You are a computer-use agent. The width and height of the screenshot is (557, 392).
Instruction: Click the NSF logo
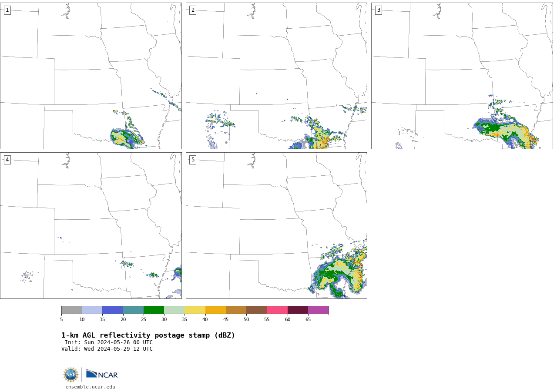pos(71,375)
